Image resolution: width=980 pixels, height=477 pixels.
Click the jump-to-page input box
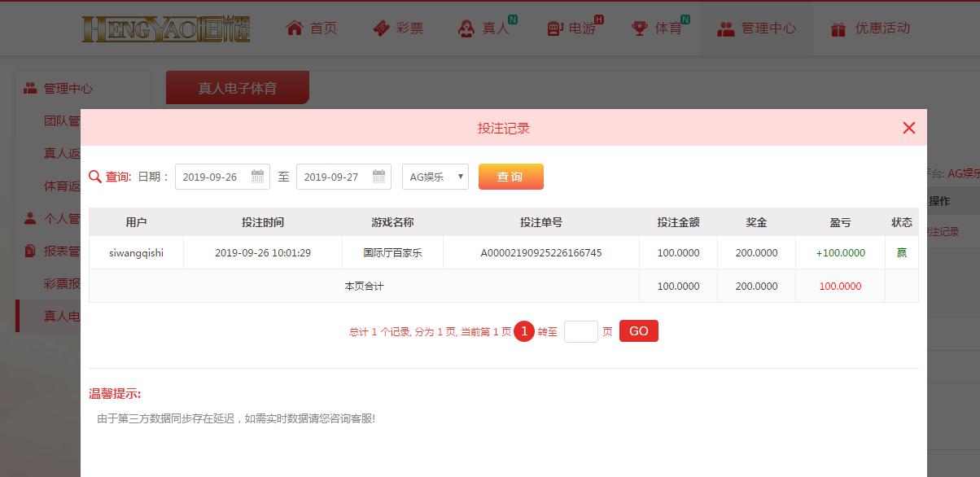click(x=581, y=331)
